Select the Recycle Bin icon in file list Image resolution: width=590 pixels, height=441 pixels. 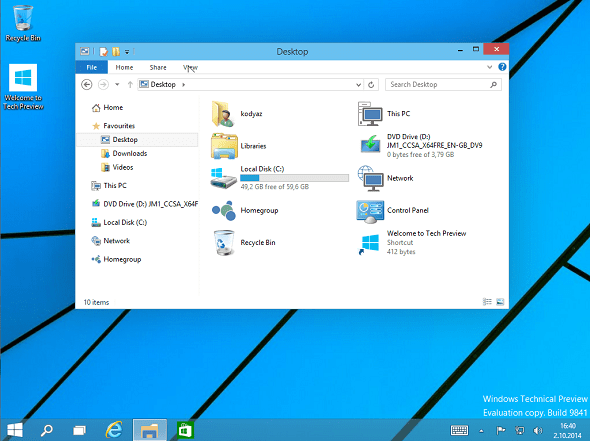click(x=224, y=243)
